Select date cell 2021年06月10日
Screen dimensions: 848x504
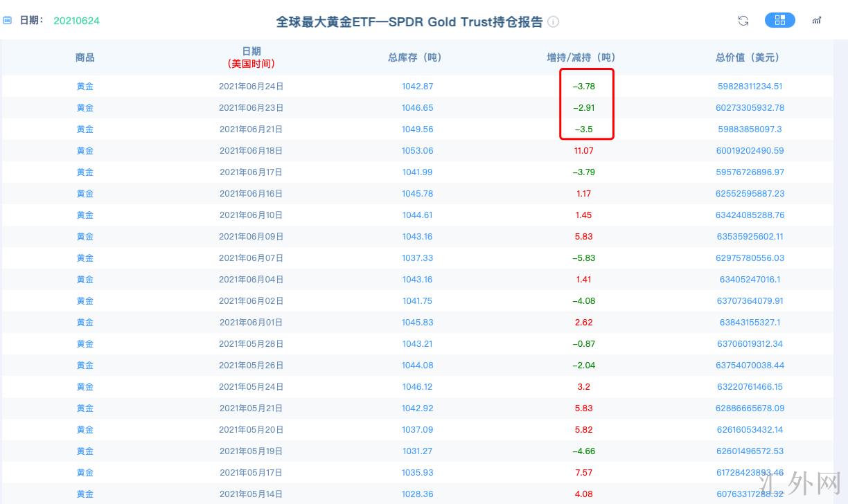tap(251, 215)
